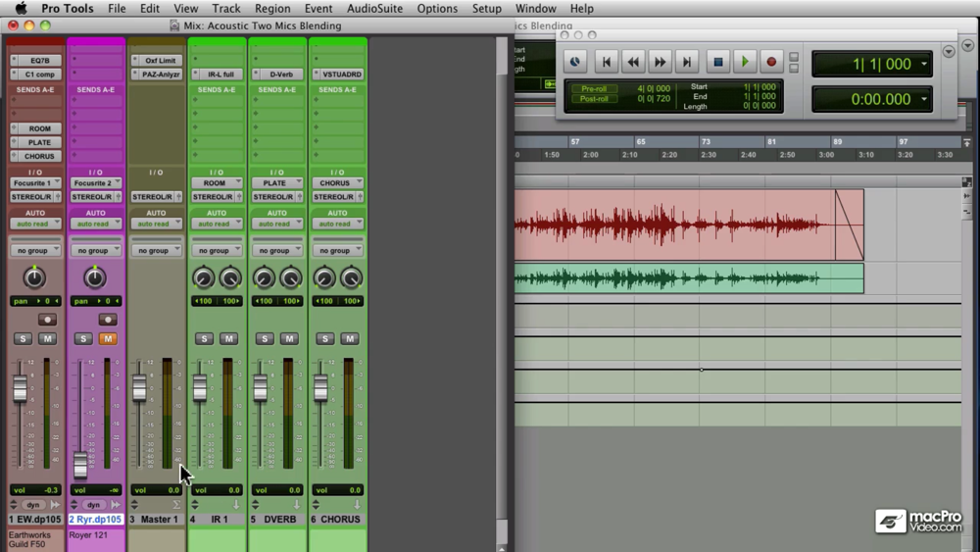
Task: Open the CHORUS input selector dropdown
Action: (337, 183)
